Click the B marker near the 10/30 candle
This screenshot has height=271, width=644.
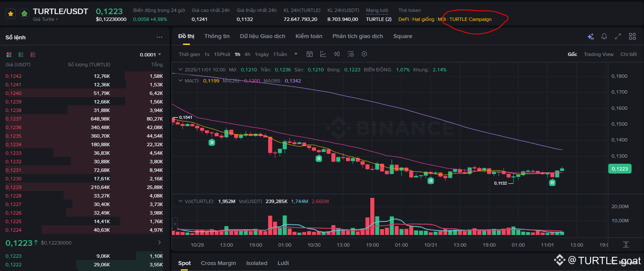coord(319,159)
